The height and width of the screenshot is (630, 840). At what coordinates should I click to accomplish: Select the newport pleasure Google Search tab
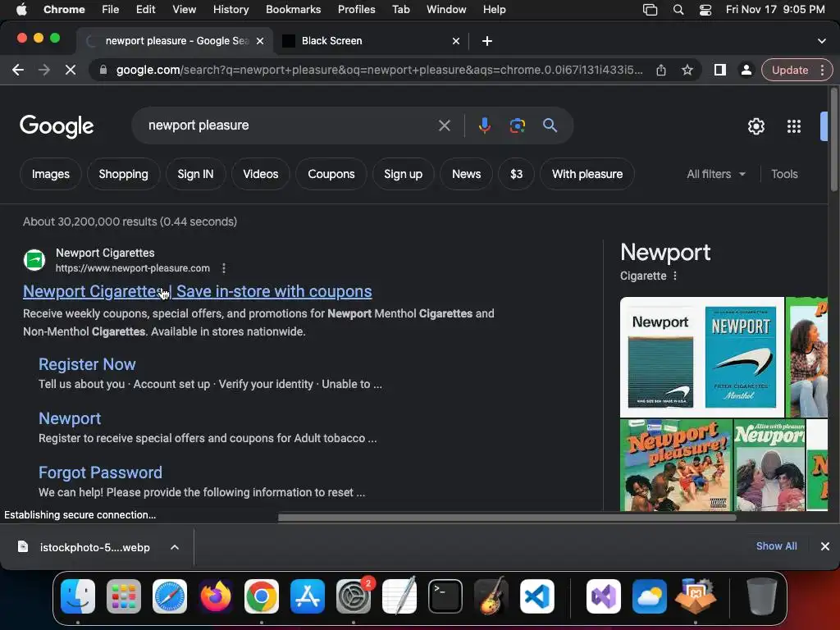coord(177,41)
